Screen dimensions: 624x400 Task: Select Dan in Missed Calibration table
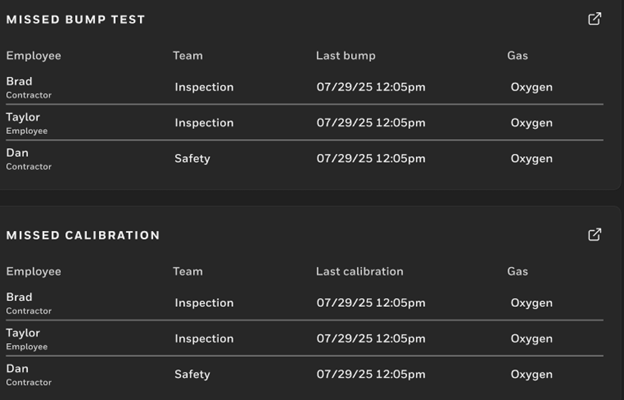click(x=17, y=369)
